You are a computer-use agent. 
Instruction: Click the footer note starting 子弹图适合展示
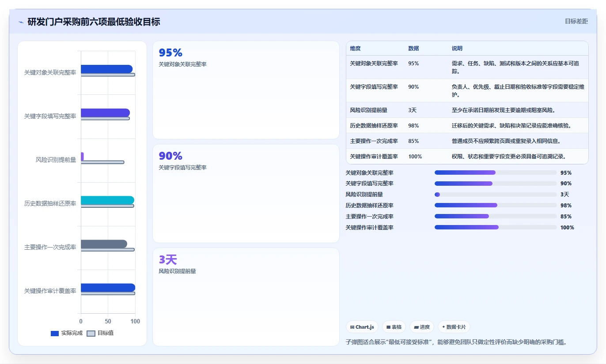(456, 342)
